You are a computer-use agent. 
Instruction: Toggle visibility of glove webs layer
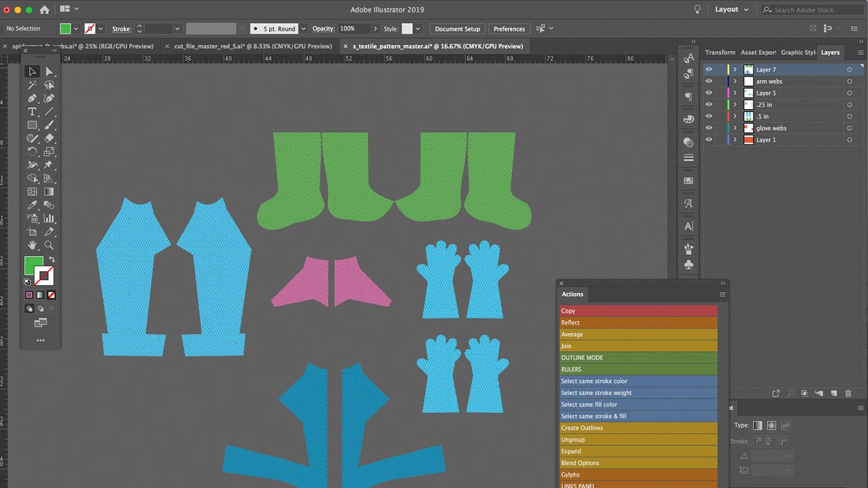click(709, 128)
